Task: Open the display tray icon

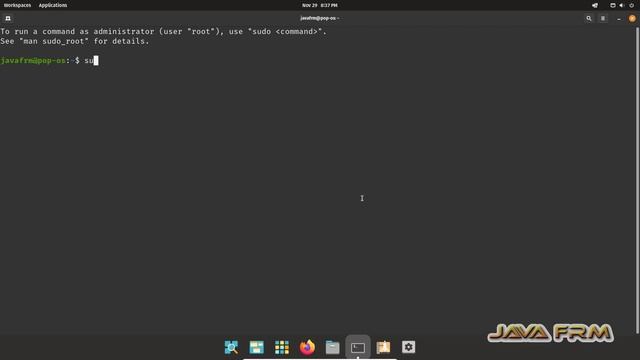Action: [613, 5]
